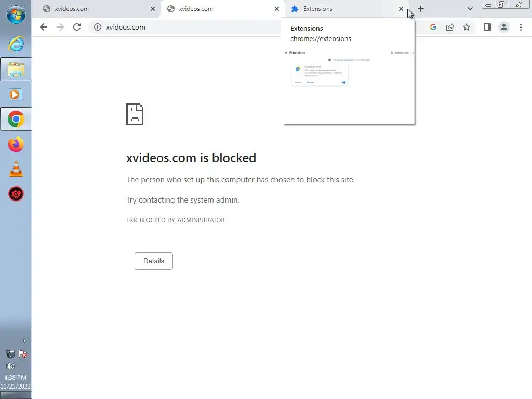
Task: Close the Extensions tab
Action: tap(401, 9)
